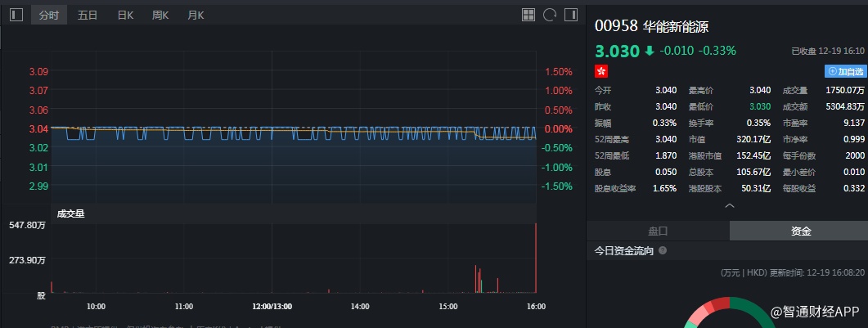Open the 盘口 order book tab
868x328 pixels.
(x=658, y=231)
